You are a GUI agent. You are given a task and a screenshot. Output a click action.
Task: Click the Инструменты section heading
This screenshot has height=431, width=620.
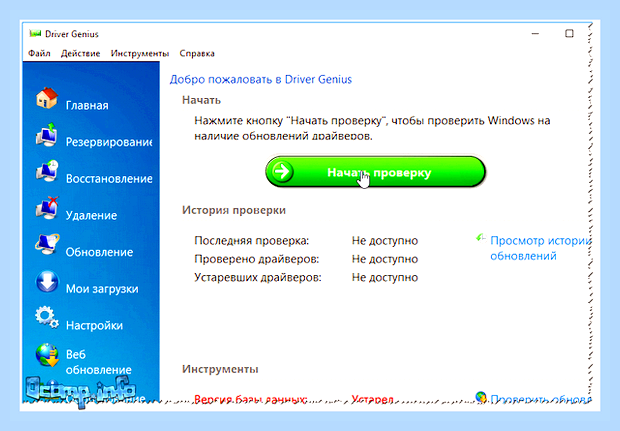point(220,369)
